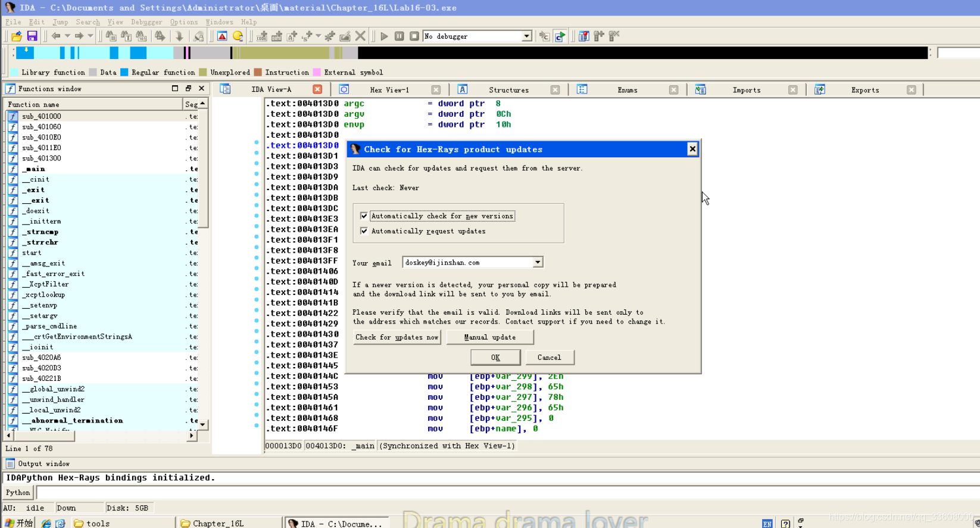Click the Python button in output window
Screen dimensions: 980x528
coord(18,492)
